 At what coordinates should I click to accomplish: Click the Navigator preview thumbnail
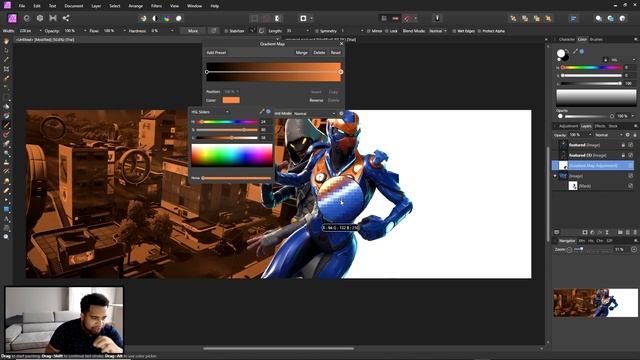596,303
